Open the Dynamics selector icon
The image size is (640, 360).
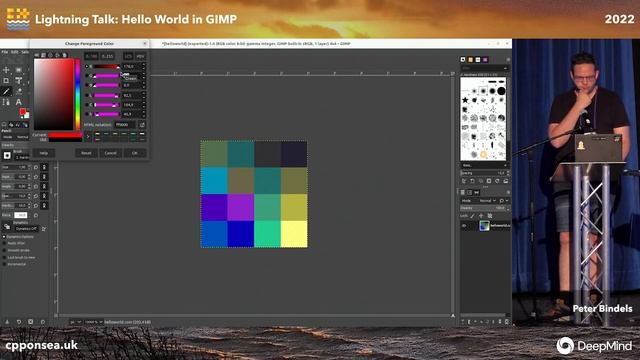coord(7,227)
